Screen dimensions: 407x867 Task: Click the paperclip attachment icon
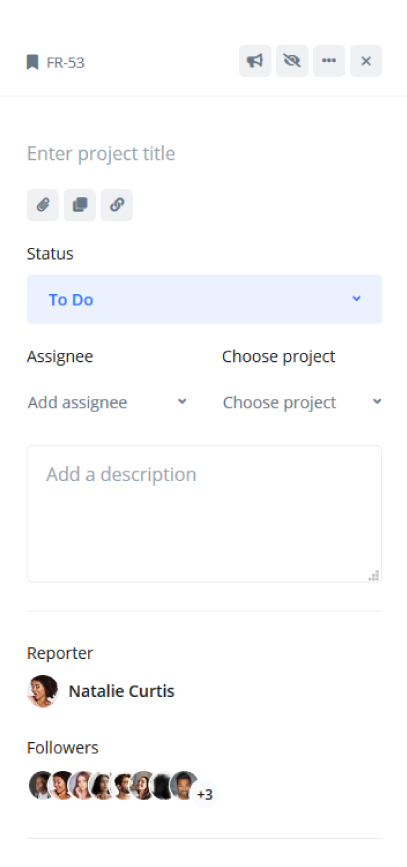tap(43, 205)
